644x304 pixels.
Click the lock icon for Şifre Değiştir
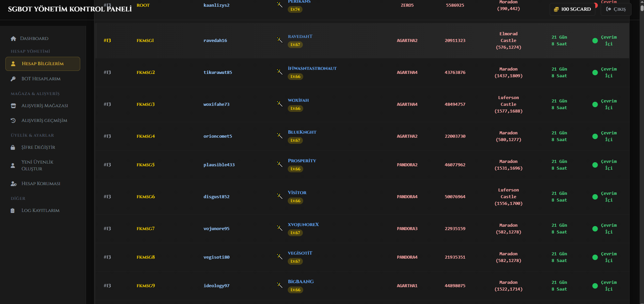[13, 147]
